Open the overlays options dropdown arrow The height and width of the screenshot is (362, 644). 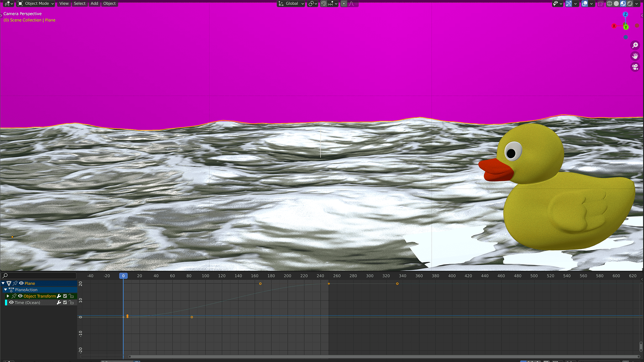point(591,3)
